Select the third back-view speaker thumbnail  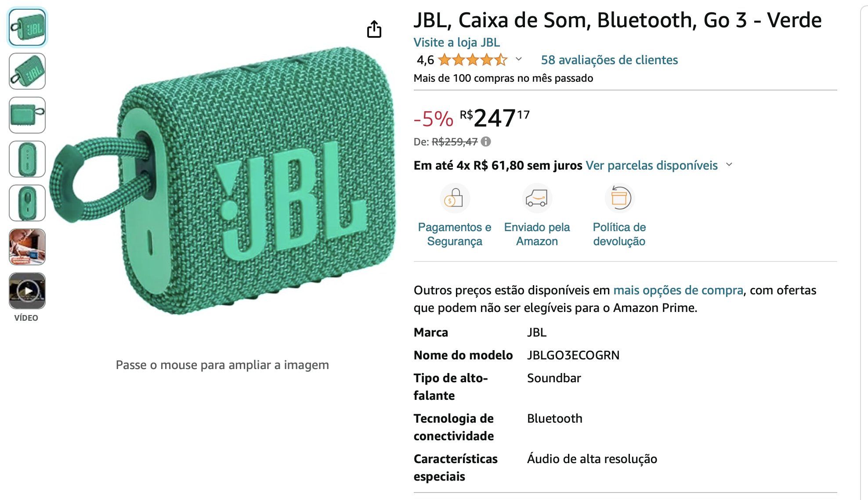[x=27, y=115]
